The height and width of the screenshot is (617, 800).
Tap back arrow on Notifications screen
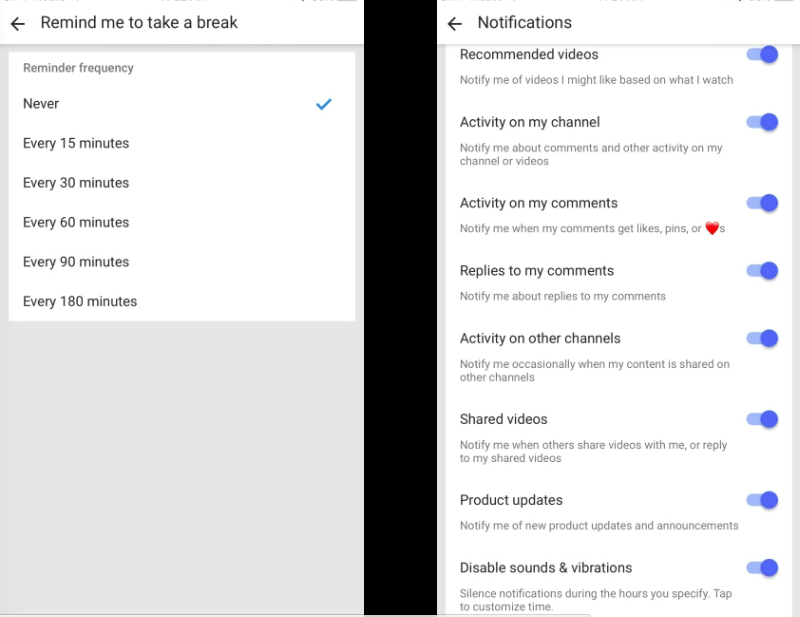point(455,23)
